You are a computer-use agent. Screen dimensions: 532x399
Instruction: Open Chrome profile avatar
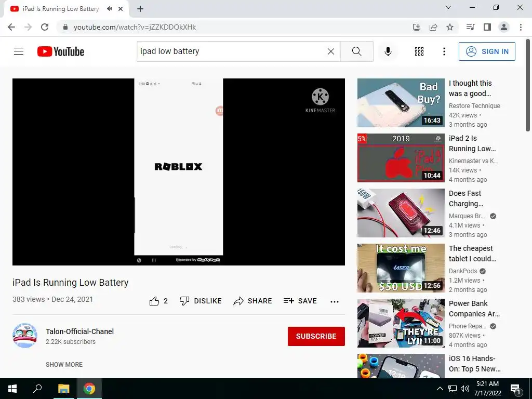point(504,27)
